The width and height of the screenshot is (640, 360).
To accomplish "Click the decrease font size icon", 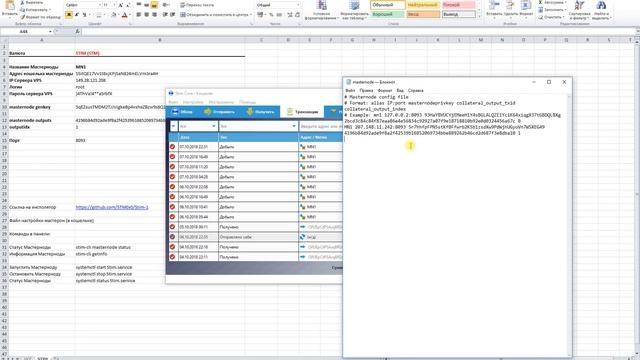I will click(x=128, y=5).
